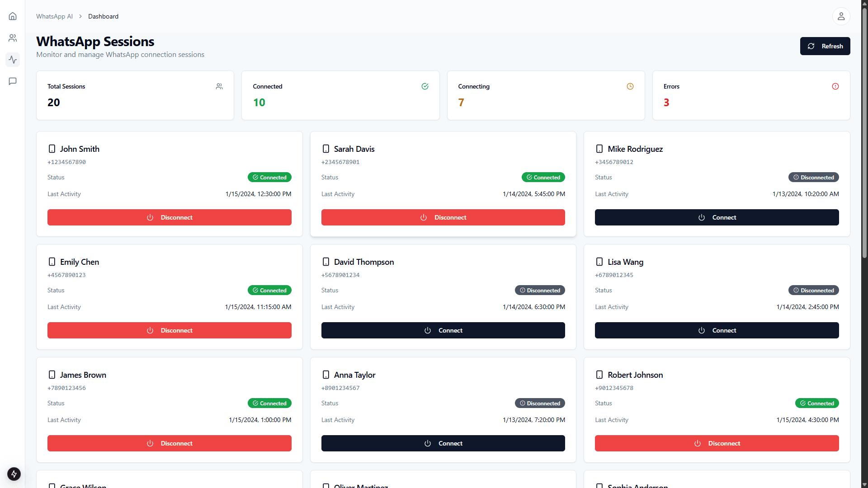Image resolution: width=868 pixels, height=488 pixels.
Task: Click the Emily Chen card name
Action: point(80,262)
